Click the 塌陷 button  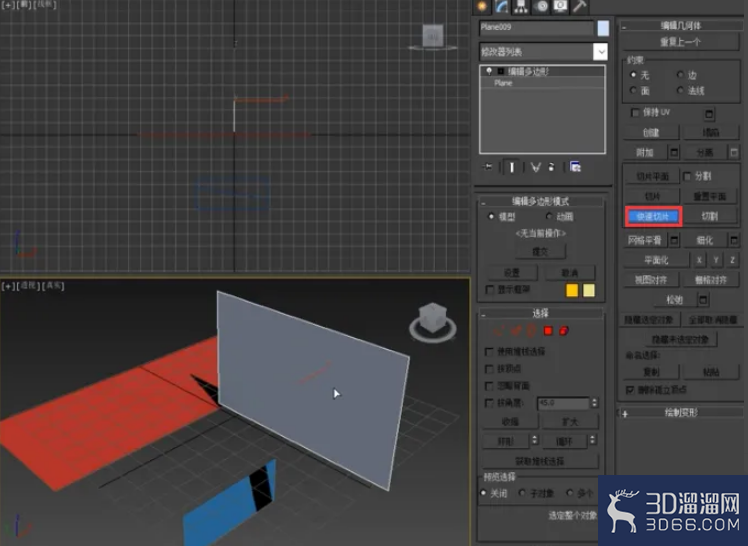(x=710, y=133)
